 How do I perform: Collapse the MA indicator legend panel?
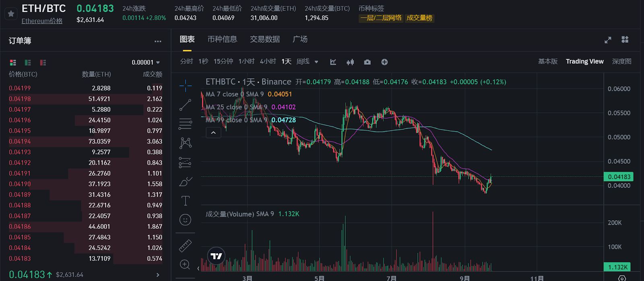tap(213, 133)
